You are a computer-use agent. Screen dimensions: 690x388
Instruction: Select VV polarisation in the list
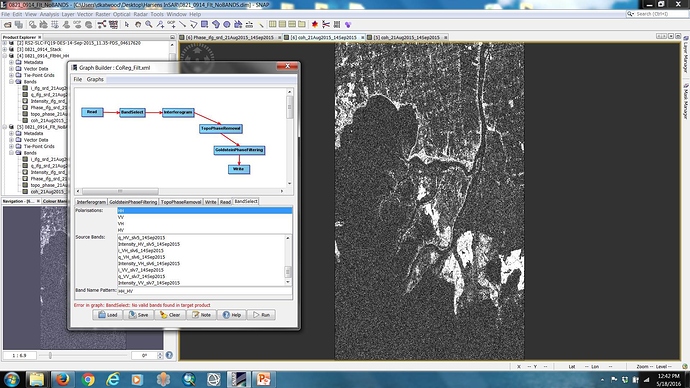[205, 217]
